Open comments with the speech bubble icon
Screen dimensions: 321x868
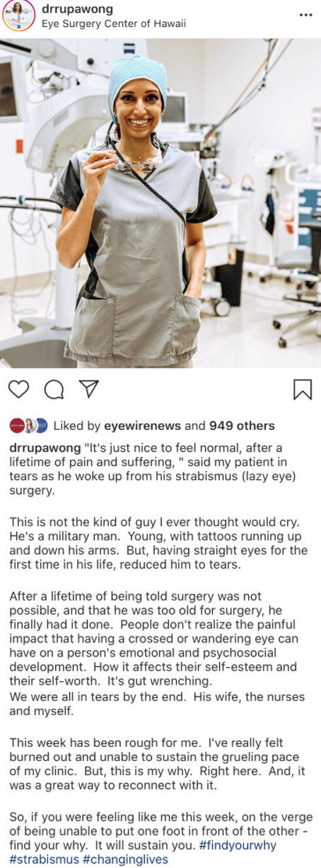click(54, 389)
